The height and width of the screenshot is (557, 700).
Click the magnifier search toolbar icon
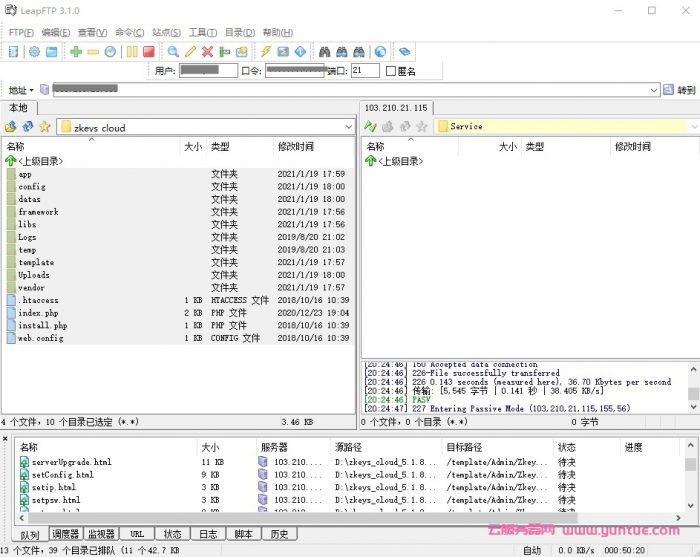point(173,51)
